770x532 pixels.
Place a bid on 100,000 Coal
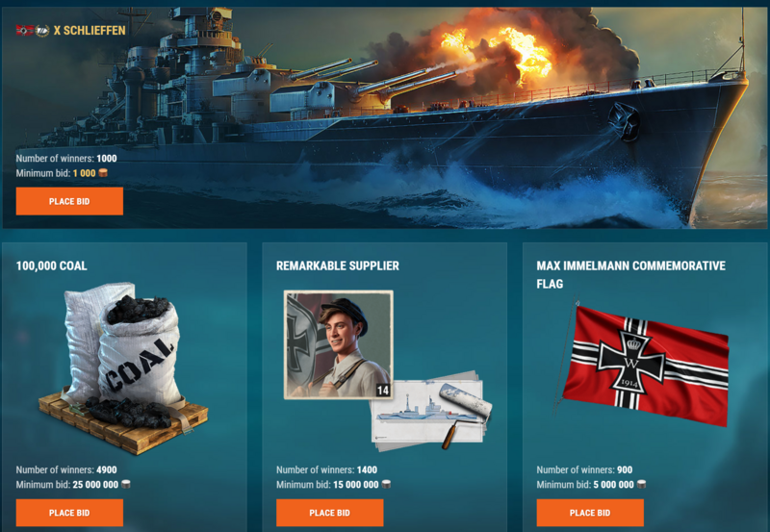click(69, 513)
